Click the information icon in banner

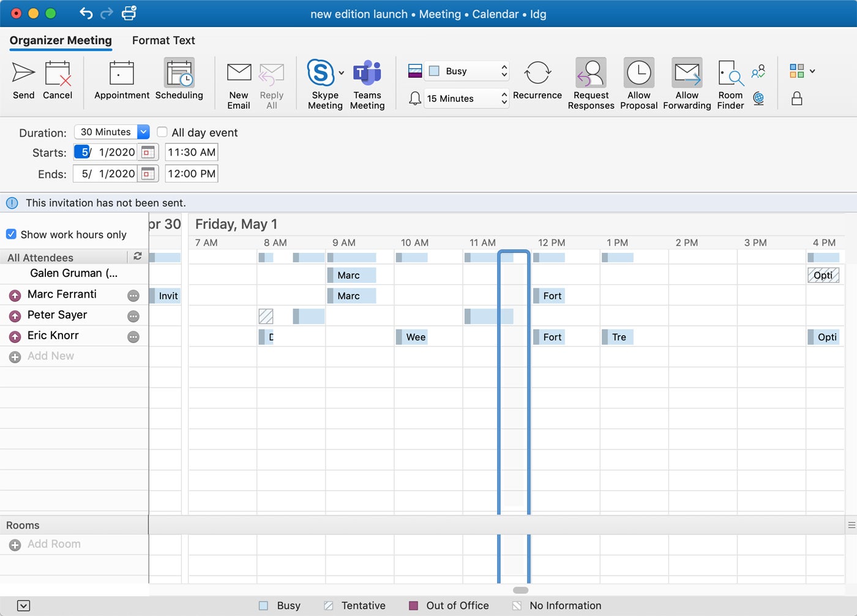(x=12, y=203)
